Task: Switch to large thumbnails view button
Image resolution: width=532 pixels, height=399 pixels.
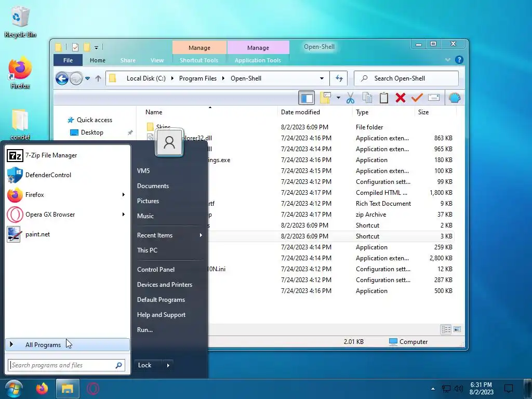Action: coord(457,329)
